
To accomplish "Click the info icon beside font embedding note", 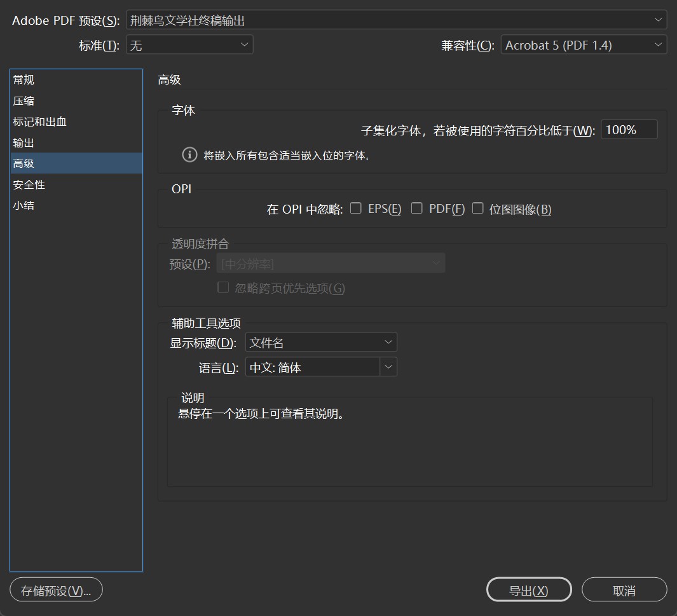I will click(x=189, y=154).
